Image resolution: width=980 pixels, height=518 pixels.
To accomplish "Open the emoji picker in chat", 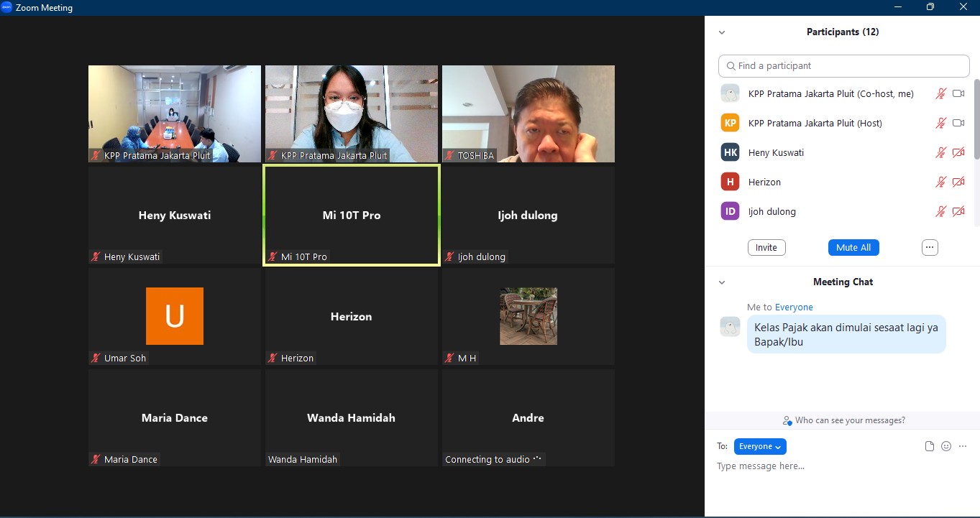I will (946, 446).
